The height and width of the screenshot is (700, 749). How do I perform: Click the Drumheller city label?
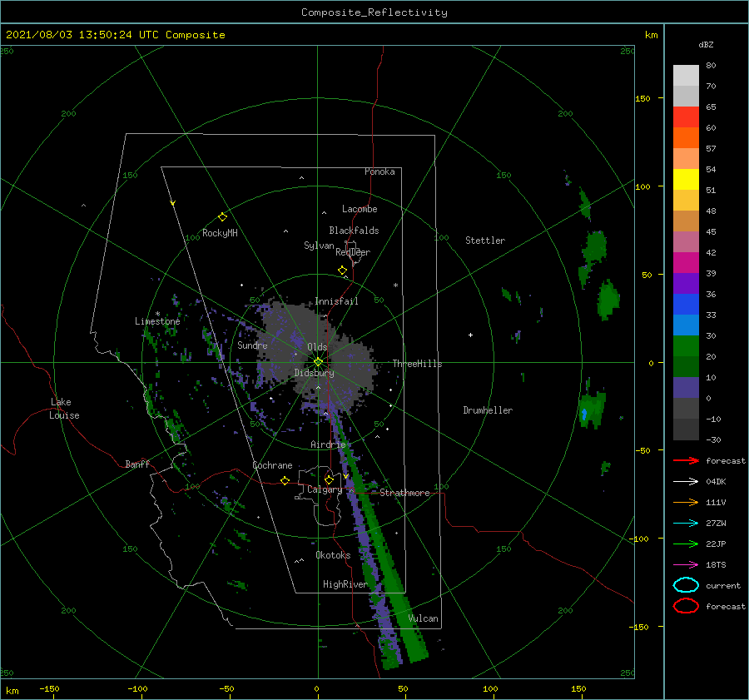[488, 410]
